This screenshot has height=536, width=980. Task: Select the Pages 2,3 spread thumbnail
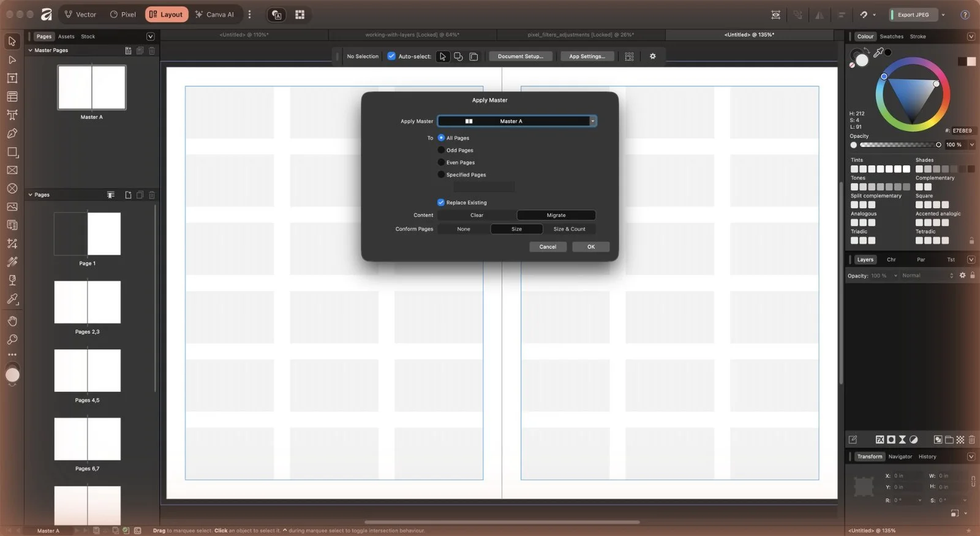coord(88,302)
